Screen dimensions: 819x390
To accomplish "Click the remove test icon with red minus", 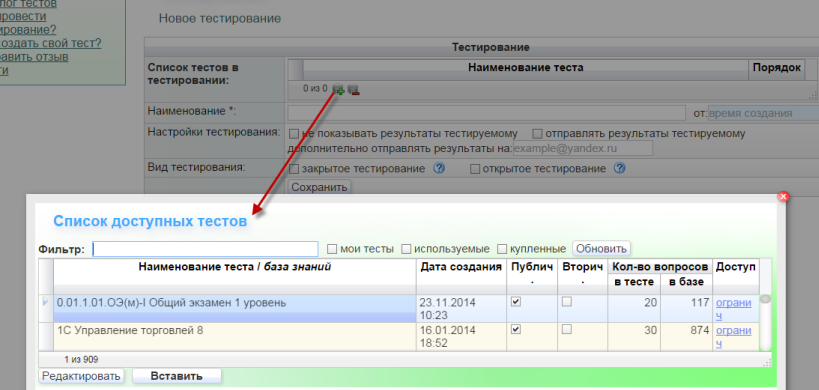I will pos(354,90).
